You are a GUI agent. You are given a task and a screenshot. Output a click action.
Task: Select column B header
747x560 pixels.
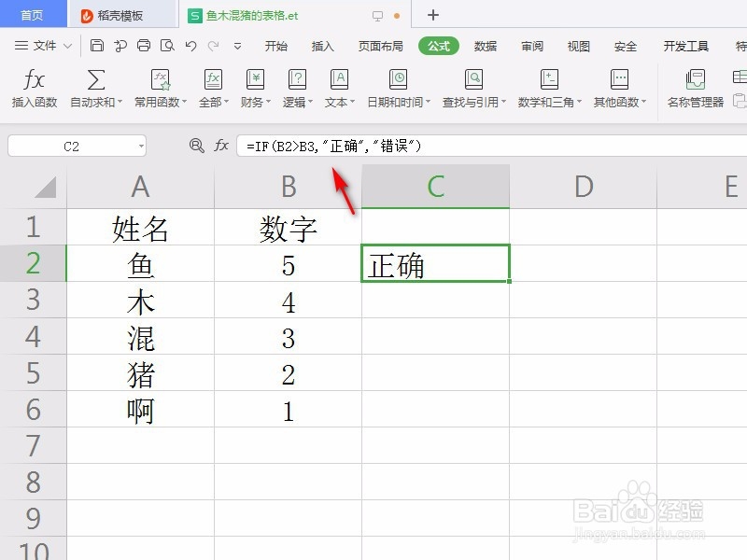pos(289,187)
